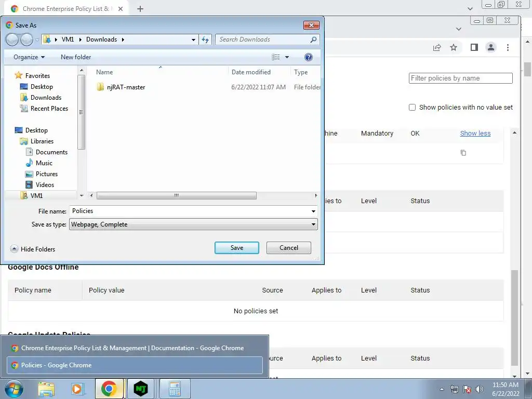Open the recent pages dropdown arrow

click(x=37, y=39)
